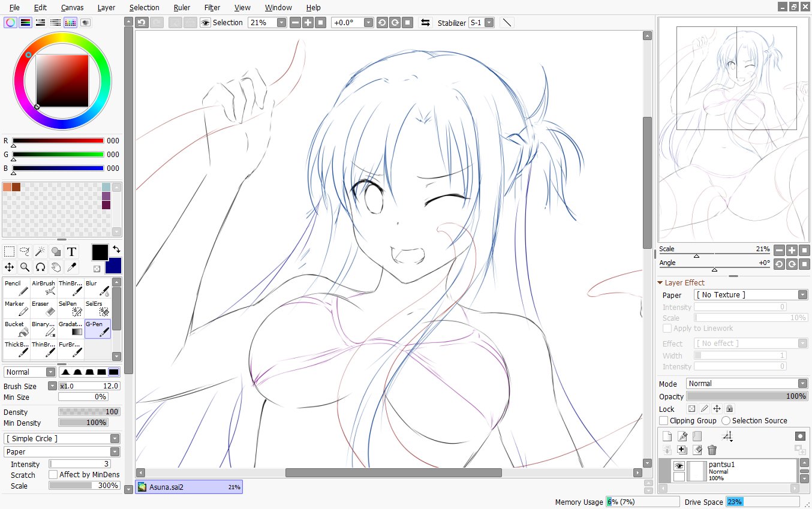Viewport: 812px width, 509px height.
Task: Choose the Marker brush
Action: click(16, 308)
